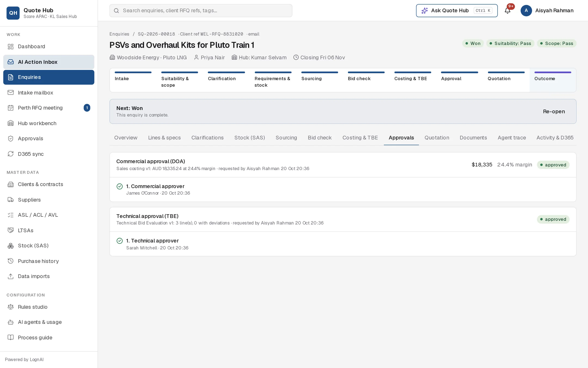Image resolution: width=588 pixels, height=368 pixels.
Task: Click the AI agents & usage robot icon
Action: (x=11, y=322)
